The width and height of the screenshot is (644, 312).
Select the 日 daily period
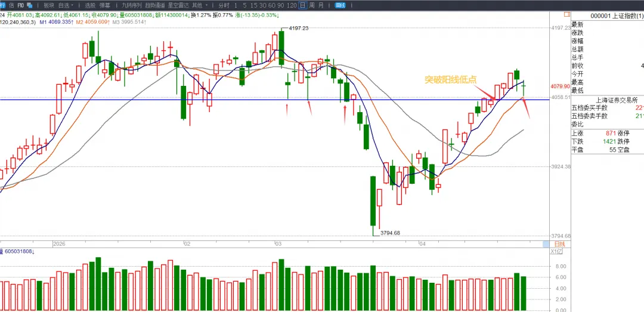(302, 5)
